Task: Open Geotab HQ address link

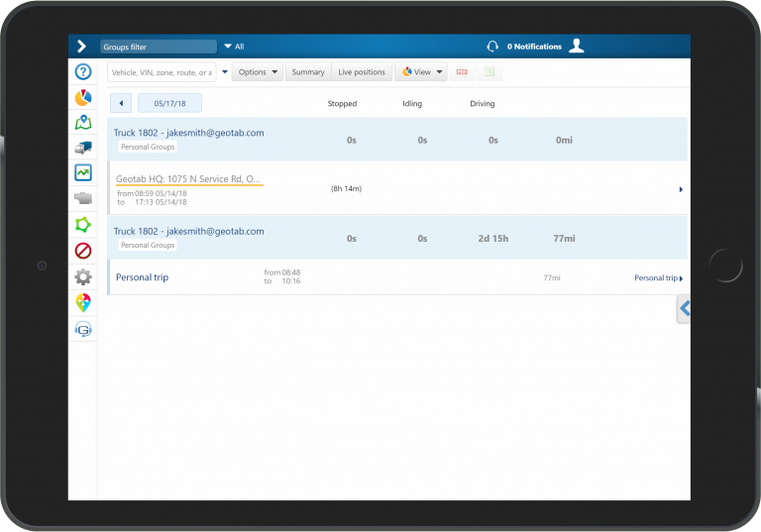Action: [188, 179]
